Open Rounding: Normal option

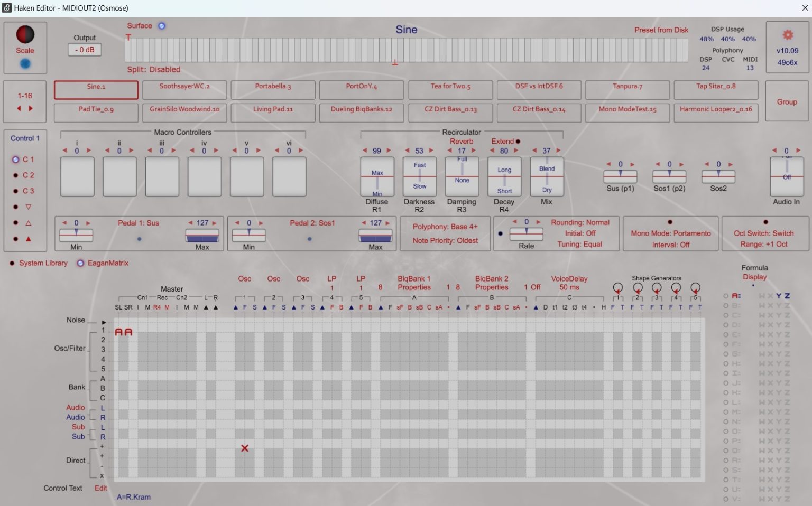580,222
